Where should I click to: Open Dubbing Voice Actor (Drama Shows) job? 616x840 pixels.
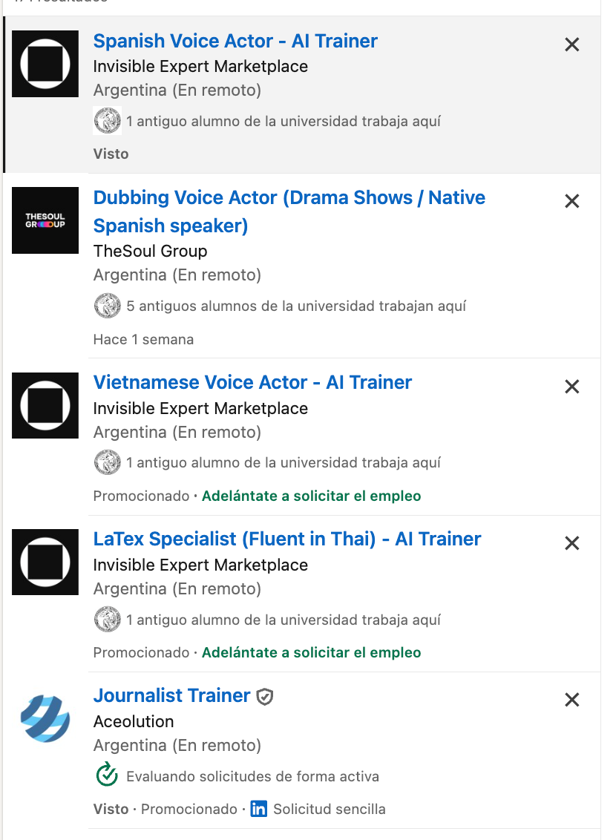tap(289, 211)
